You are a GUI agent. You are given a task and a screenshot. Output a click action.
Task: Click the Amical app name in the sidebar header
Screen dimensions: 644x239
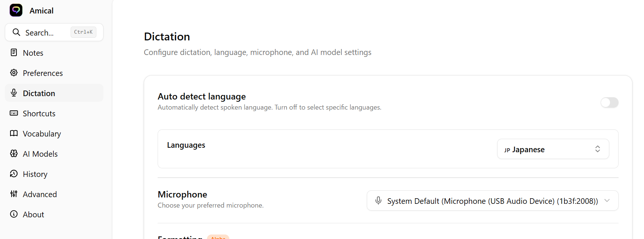[41, 11]
